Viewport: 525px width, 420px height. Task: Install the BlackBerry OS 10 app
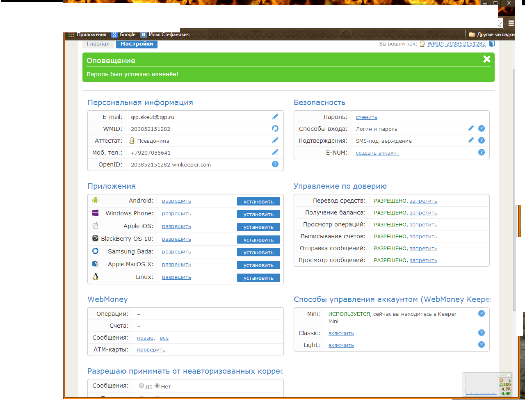[258, 240]
